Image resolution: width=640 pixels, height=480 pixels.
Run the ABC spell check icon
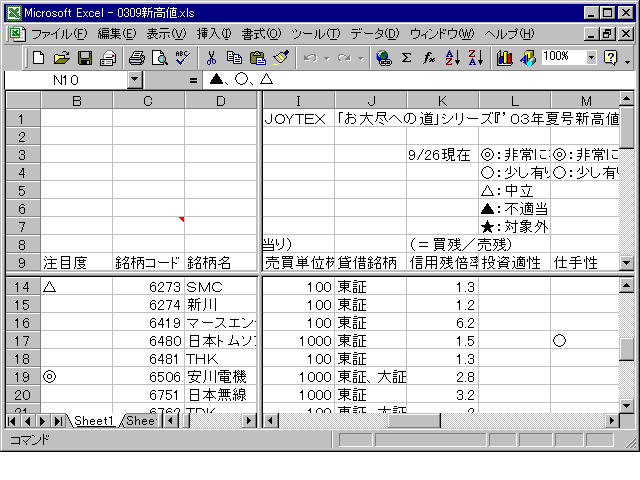coord(182,58)
